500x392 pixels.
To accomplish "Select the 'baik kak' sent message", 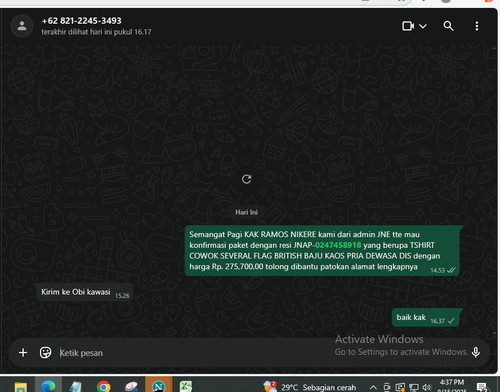I will [427, 318].
